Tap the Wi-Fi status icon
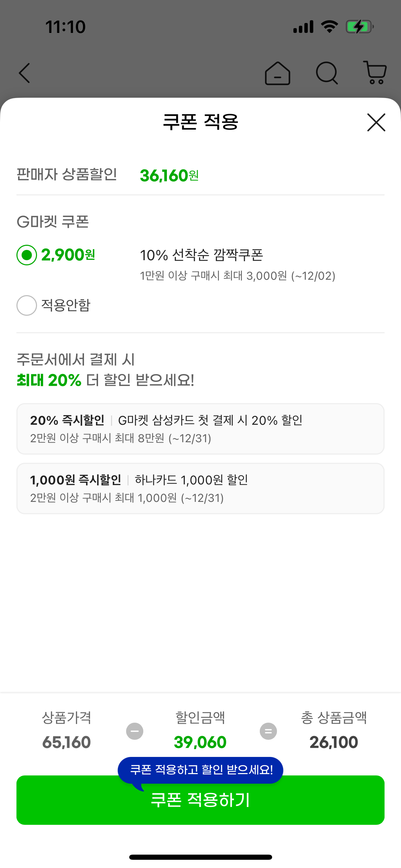This screenshot has width=401, height=868. [x=329, y=27]
